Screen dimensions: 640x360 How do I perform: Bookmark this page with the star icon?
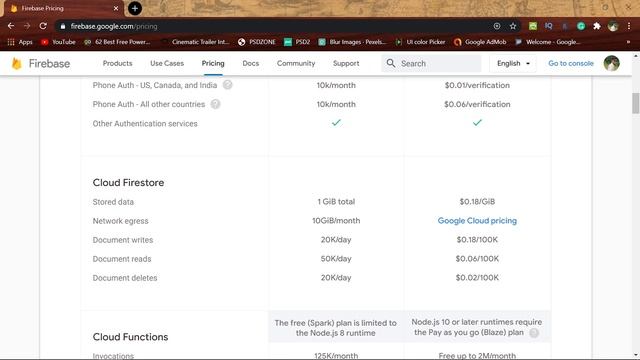click(513, 26)
